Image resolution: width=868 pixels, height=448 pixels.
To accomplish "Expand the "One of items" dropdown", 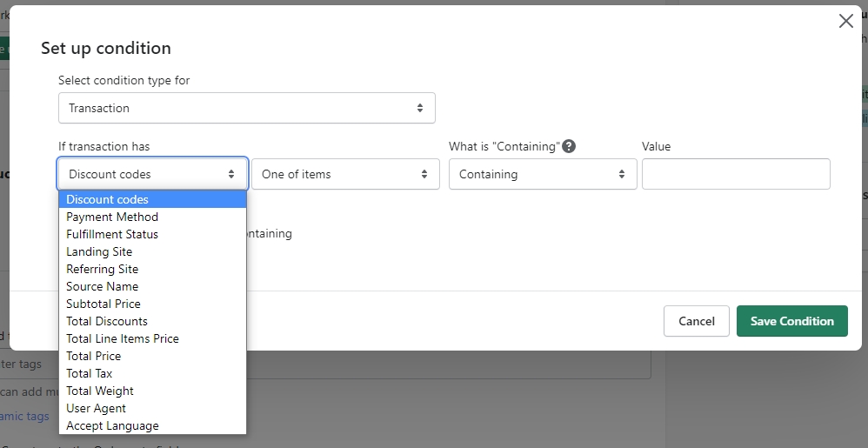I will 344,174.
